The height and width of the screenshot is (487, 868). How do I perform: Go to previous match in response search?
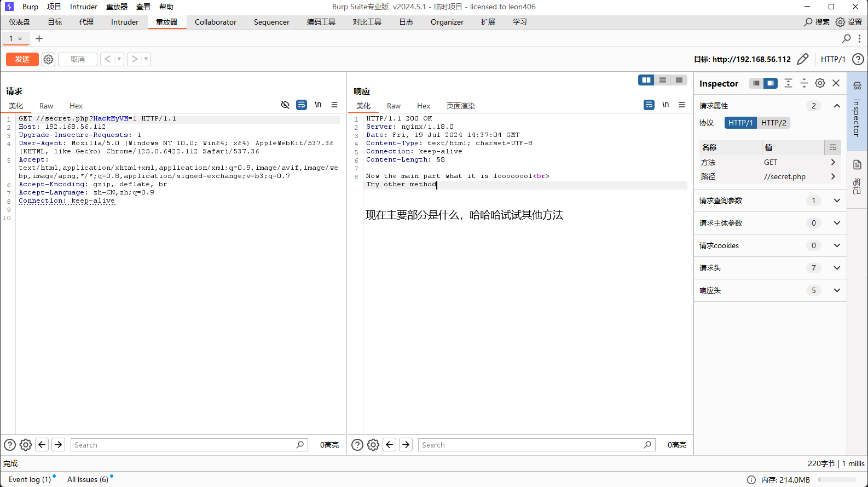click(390, 445)
